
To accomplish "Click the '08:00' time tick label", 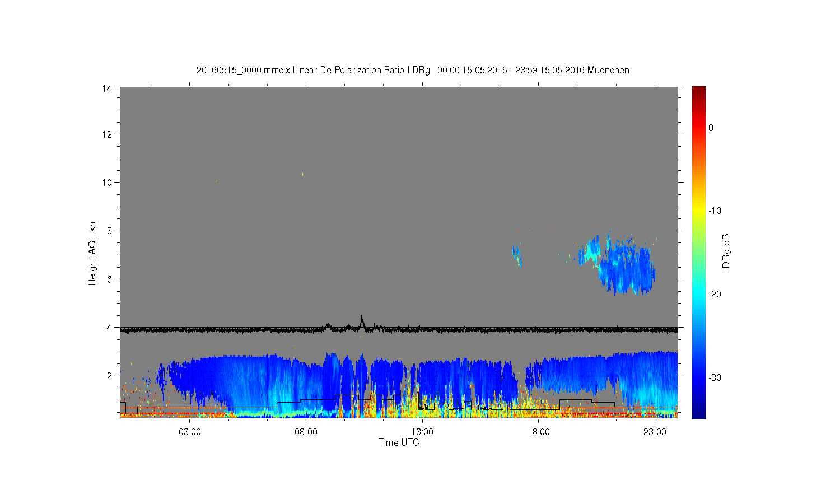I will click(306, 432).
